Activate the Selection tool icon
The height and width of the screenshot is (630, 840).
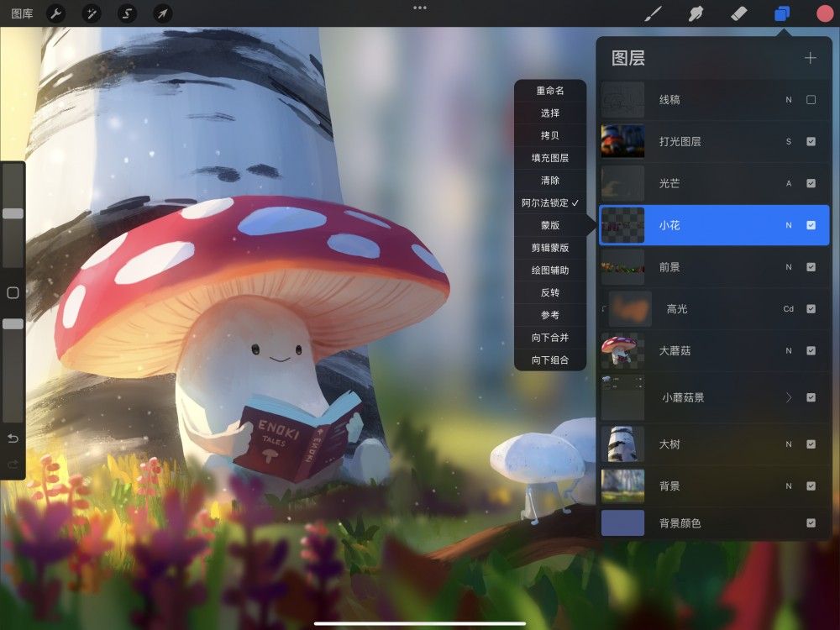(127, 13)
